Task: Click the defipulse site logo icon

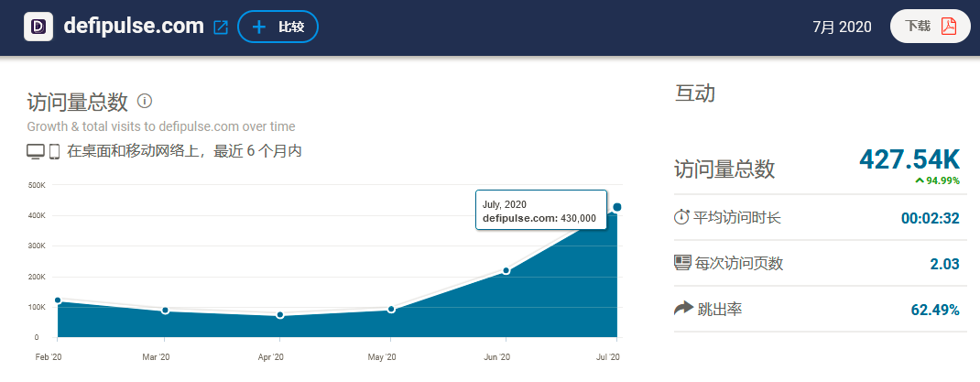Action: point(38,27)
